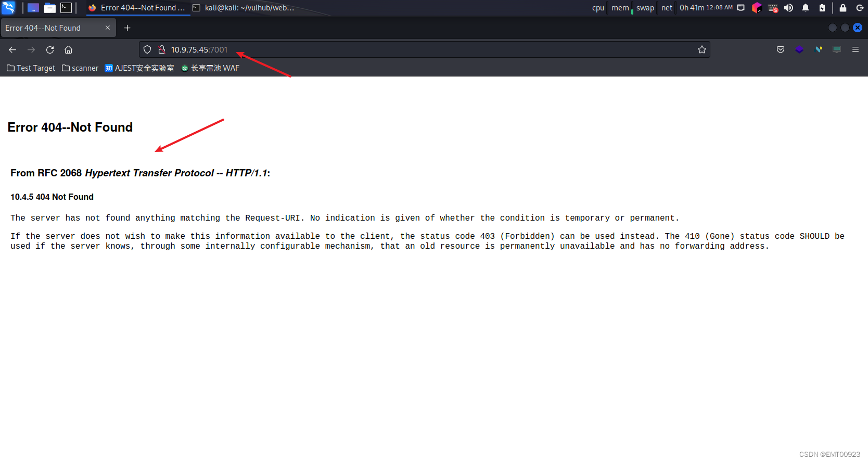The width and height of the screenshot is (868, 462).
Task: Close the Firefox window
Action: click(x=858, y=28)
